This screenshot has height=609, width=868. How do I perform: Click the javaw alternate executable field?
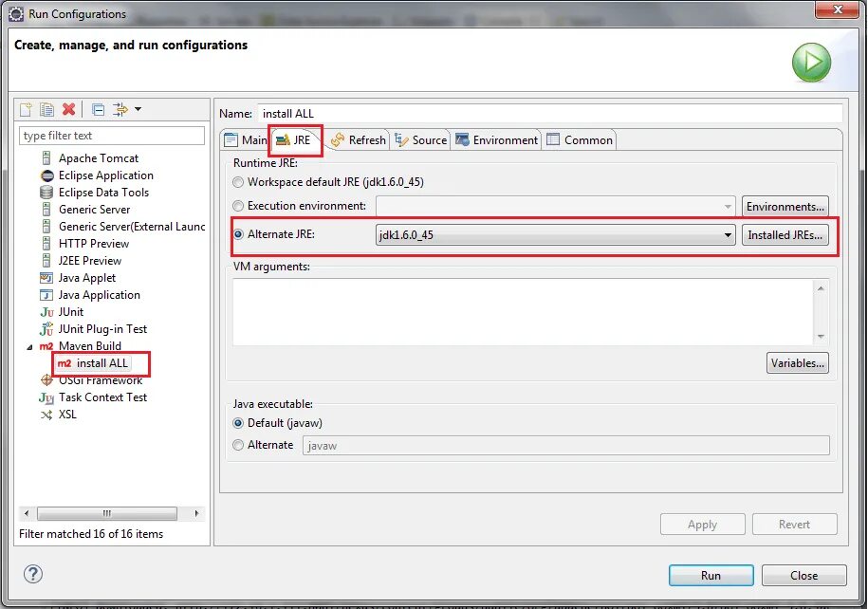[x=565, y=446]
